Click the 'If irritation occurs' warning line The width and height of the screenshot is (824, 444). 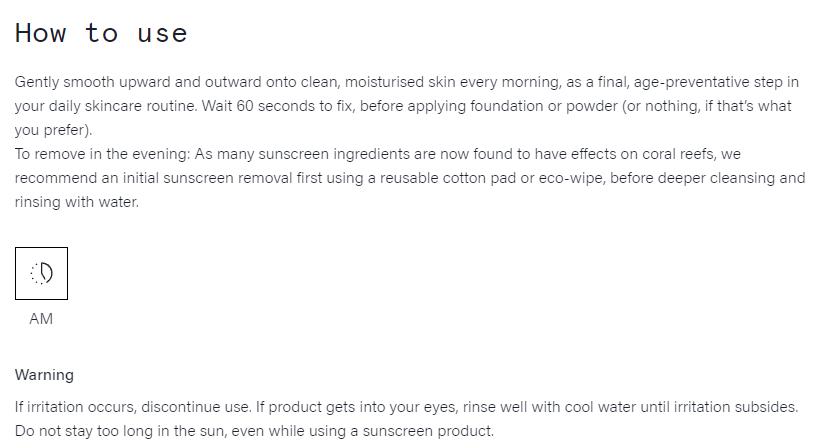pyautogui.click(x=406, y=407)
